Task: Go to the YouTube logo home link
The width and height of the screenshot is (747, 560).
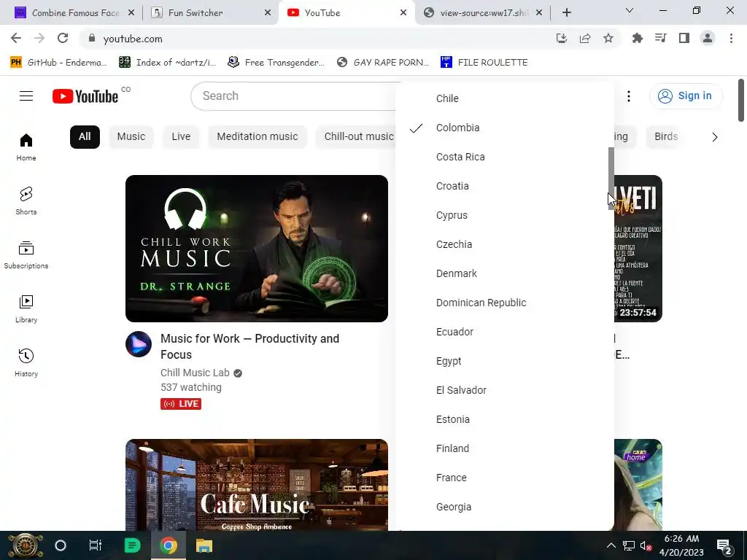Action: (85, 96)
